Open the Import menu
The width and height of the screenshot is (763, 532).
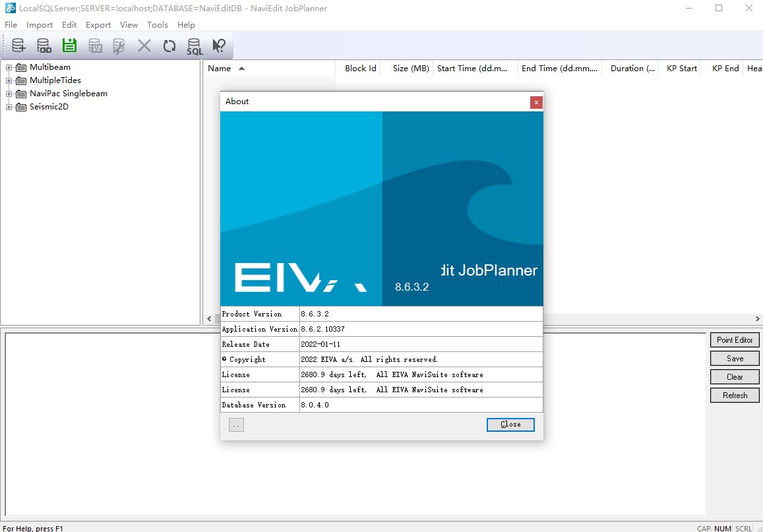tap(40, 24)
